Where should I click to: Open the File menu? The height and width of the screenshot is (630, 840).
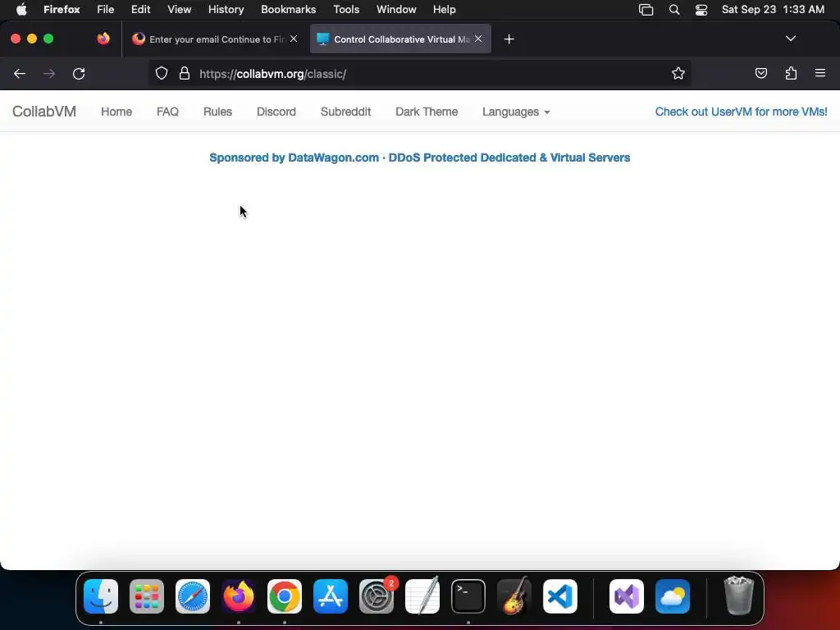tap(106, 10)
